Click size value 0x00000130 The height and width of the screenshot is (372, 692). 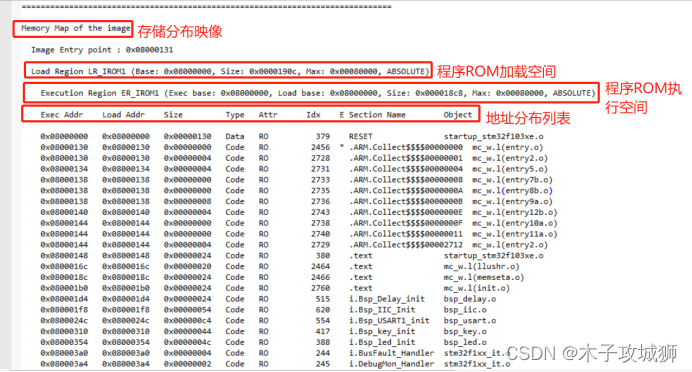coord(188,136)
